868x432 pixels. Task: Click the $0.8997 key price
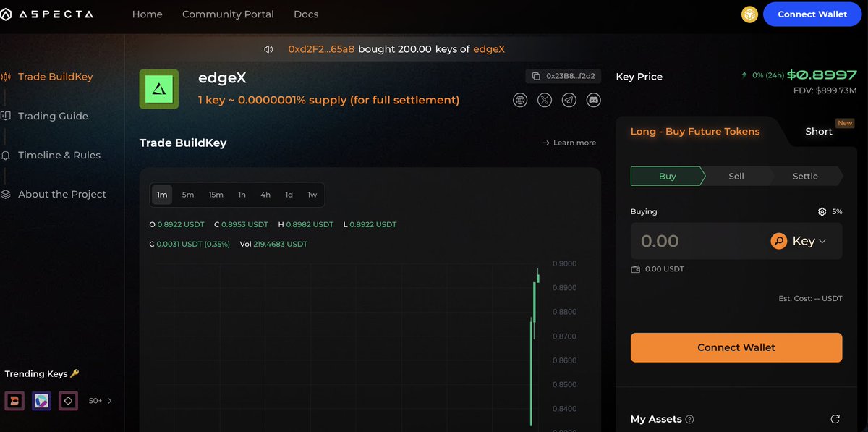tap(822, 75)
